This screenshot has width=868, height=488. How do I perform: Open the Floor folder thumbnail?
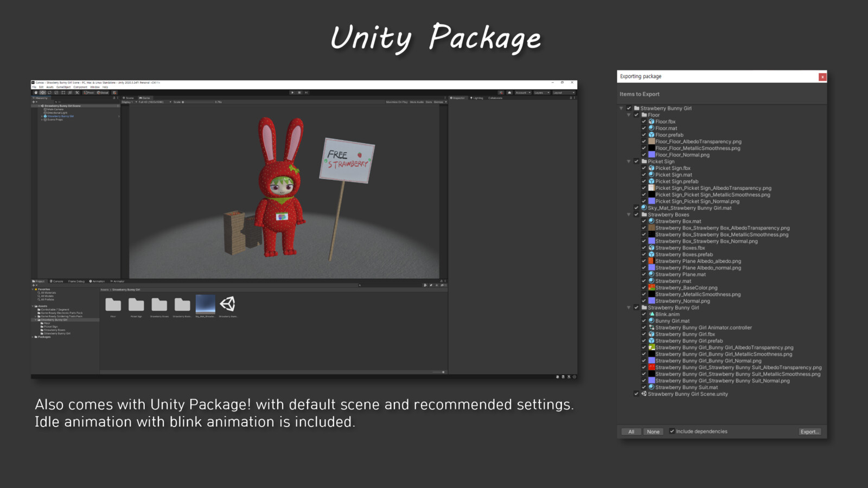[x=113, y=305]
